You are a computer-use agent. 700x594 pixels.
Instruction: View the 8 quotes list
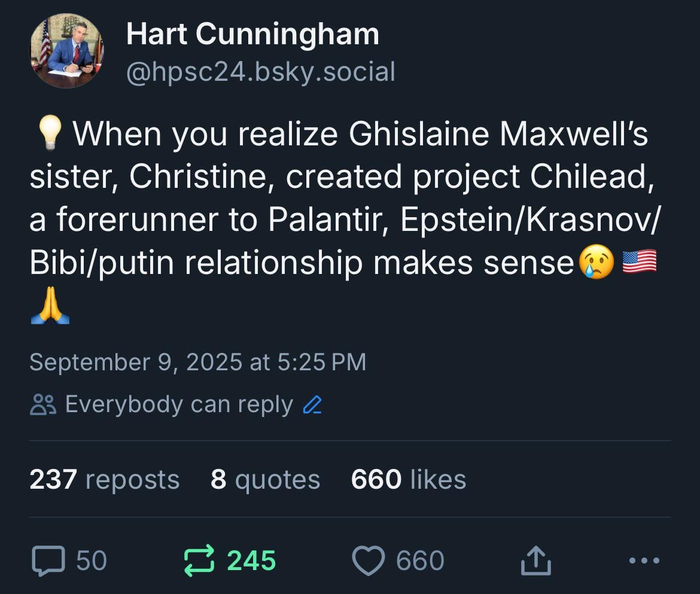pyautogui.click(x=265, y=479)
